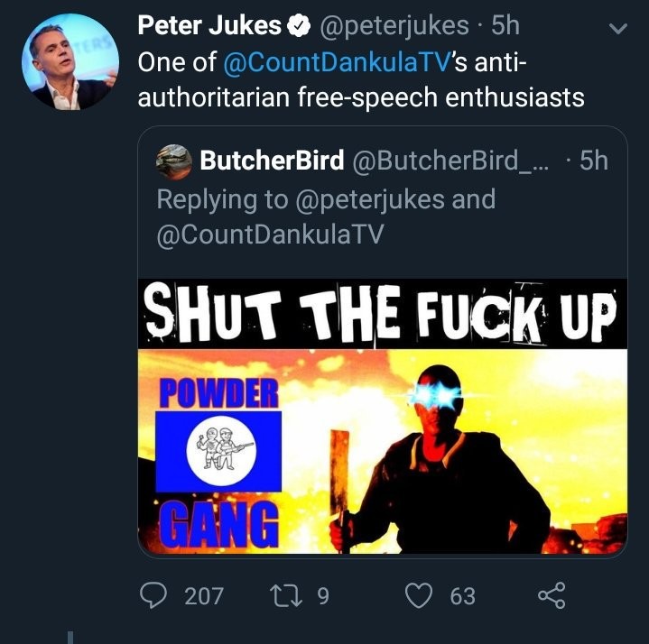Open the @peterjukes handle in the tweet header

(394, 26)
